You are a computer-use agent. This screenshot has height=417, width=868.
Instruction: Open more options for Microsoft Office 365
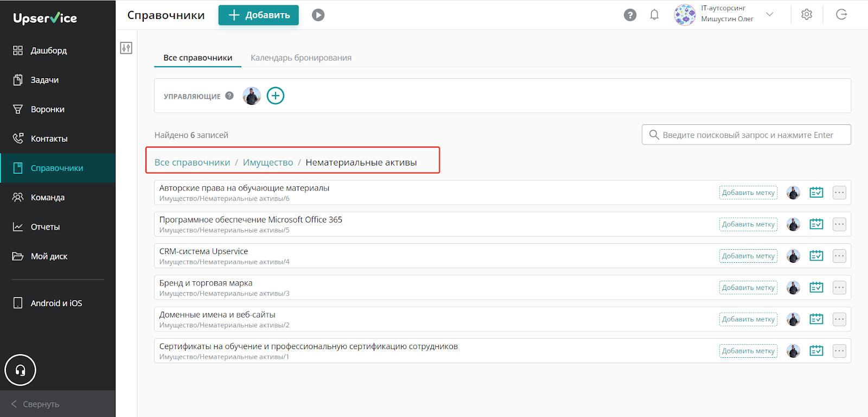point(839,224)
